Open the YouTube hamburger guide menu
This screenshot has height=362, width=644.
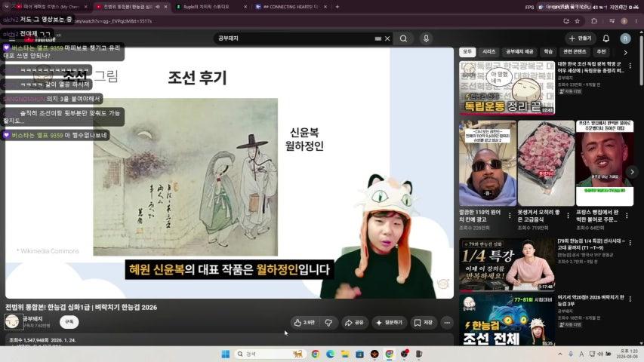coord(12,39)
